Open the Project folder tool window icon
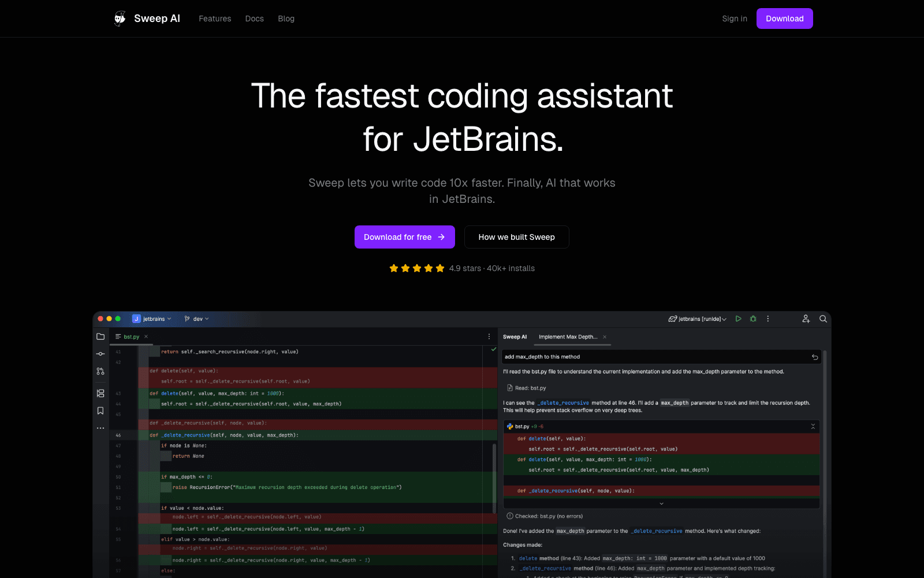924x578 pixels. pyautogui.click(x=100, y=336)
